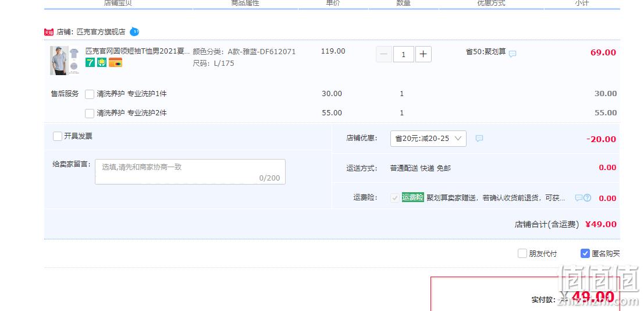Open the product title link 匹克官网圆领短袖T恤
This screenshot has height=311, width=644.
click(x=138, y=51)
